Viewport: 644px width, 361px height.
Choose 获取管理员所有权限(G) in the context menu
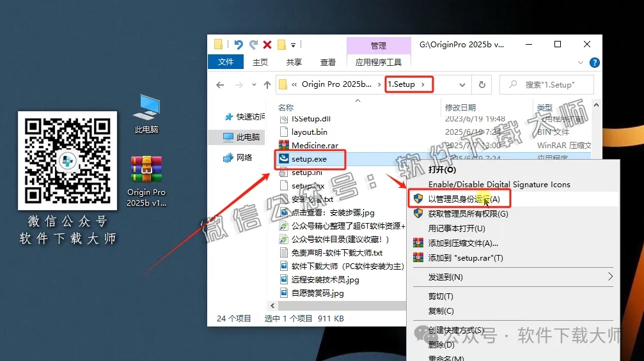467,214
